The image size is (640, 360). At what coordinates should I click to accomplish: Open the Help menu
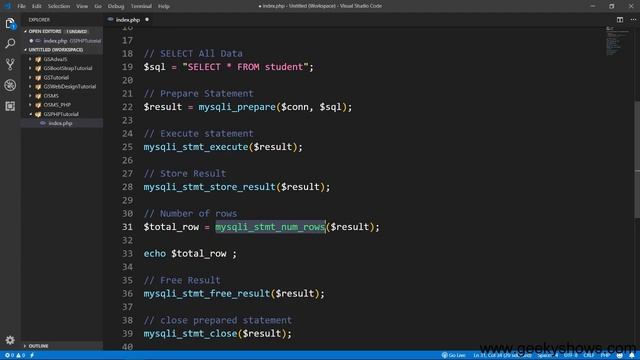click(x=164, y=6)
